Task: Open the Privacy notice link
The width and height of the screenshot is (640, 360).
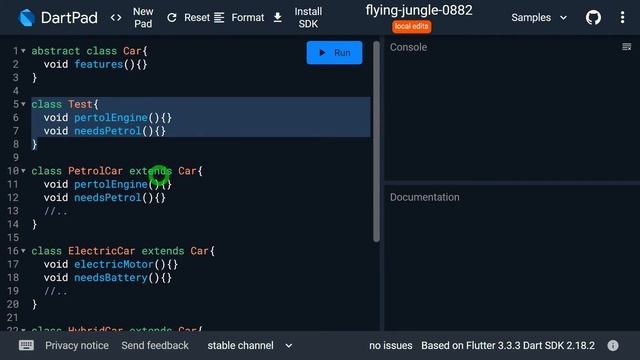Action: (77, 345)
